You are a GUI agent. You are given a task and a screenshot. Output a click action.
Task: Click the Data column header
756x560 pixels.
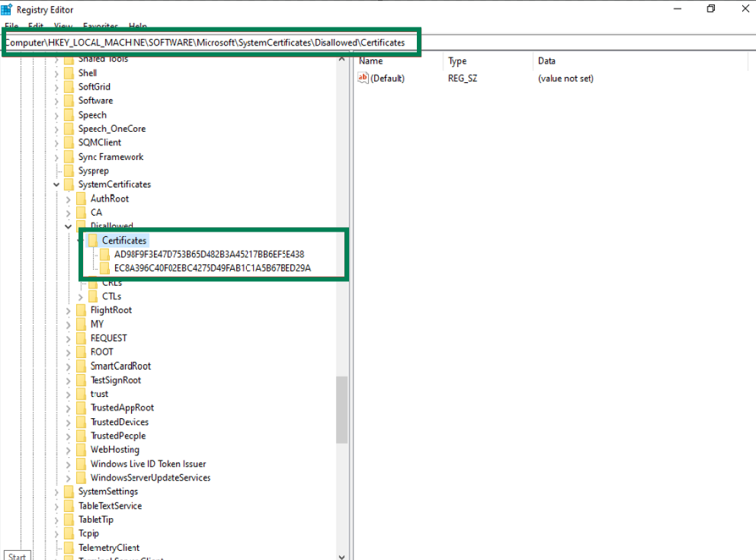(x=546, y=61)
